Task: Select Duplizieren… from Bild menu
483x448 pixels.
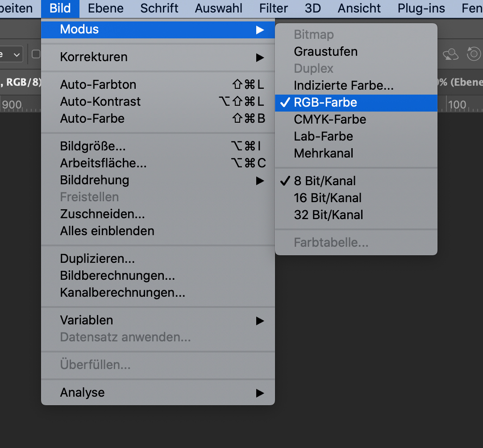Action: click(x=97, y=259)
